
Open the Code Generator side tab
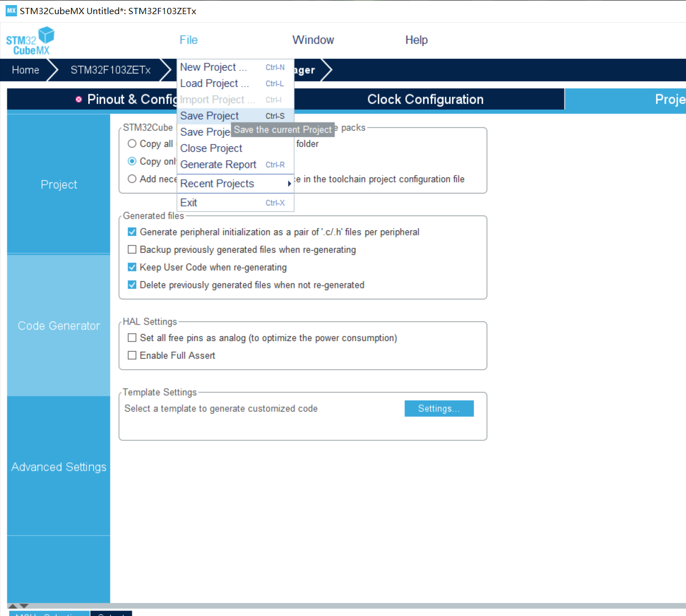pyautogui.click(x=59, y=326)
